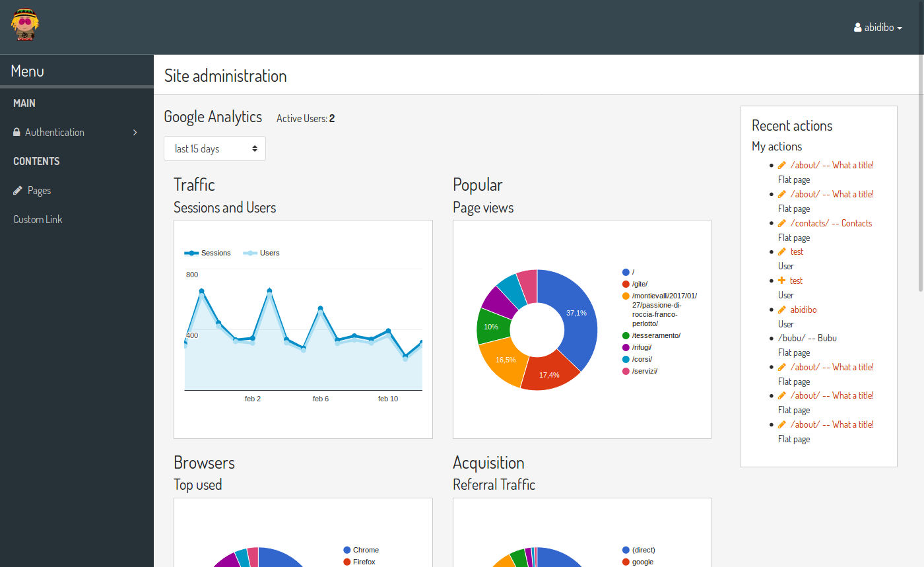Image resolution: width=924 pixels, height=567 pixels.
Task: Click the '/bubu/ -- Bubu' entry in Recent actions
Action: click(x=807, y=338)
